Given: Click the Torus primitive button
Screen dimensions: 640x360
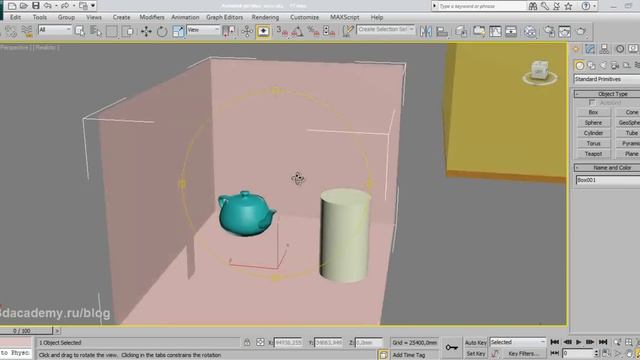Looking at the screenshot, I should click(x=593, y=143).
